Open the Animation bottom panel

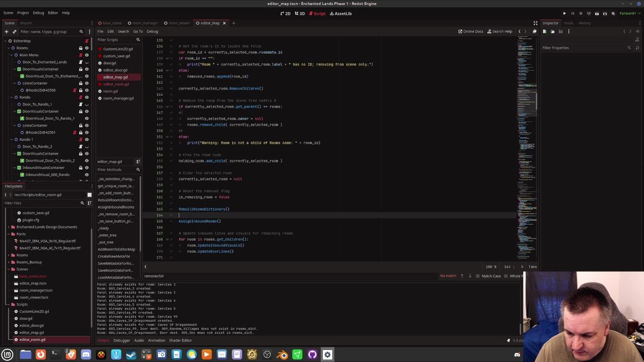pyautogui.click(x=156, y=340)
